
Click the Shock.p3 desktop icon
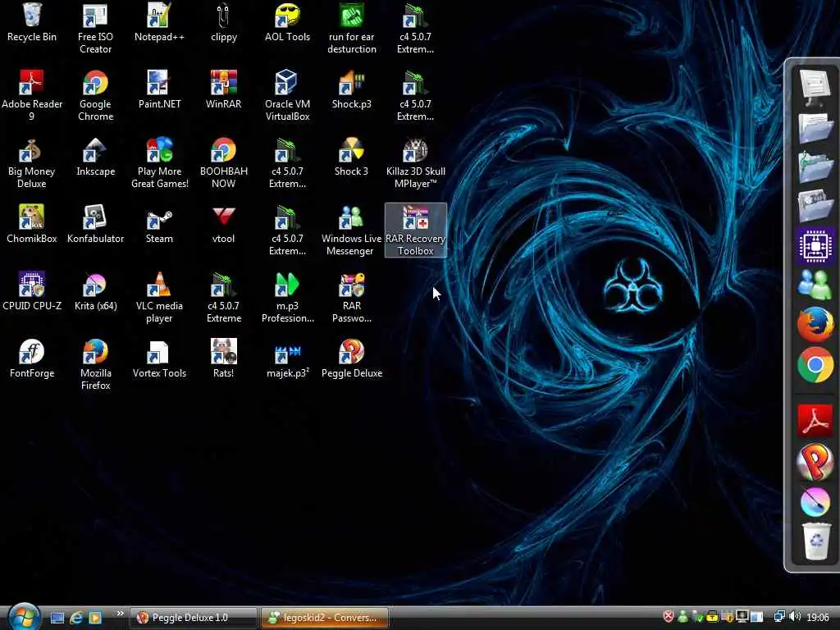click(x=351, y=90)
